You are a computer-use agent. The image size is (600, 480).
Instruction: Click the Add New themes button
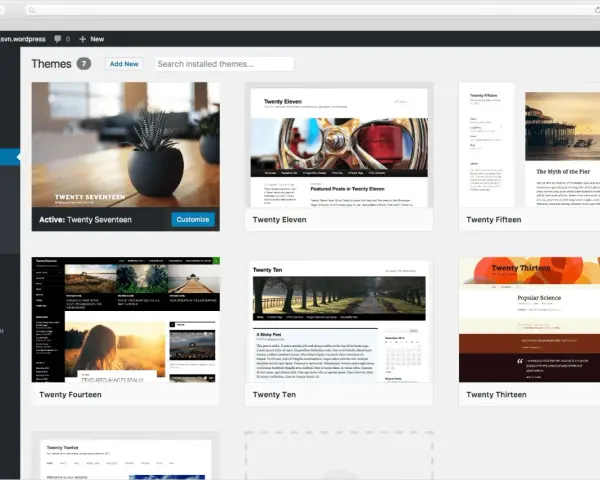pyautogui.click(x=124, y=64)
